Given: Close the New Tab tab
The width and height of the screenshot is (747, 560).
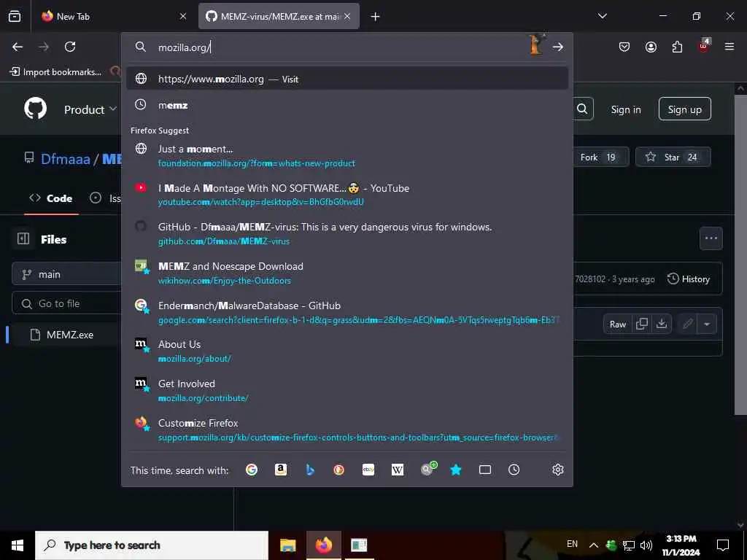Looking at the screenshot, I should 183,16.
